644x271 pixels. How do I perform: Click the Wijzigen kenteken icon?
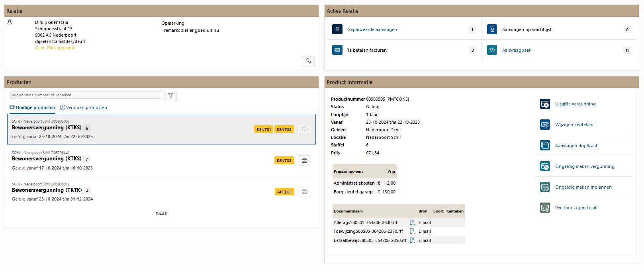click(545, 125)
